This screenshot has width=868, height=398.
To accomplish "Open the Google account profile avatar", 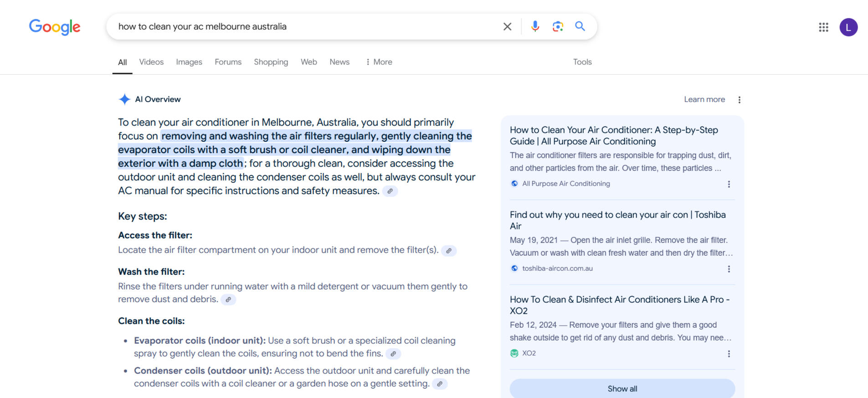I will tap(848, 27).
